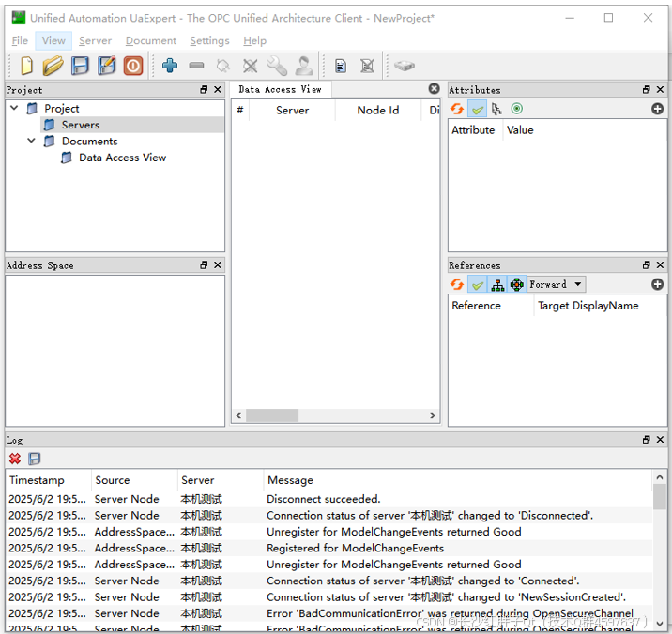Close the Project panel
This screenshot has width=672, height=634.
pos(218,89)
